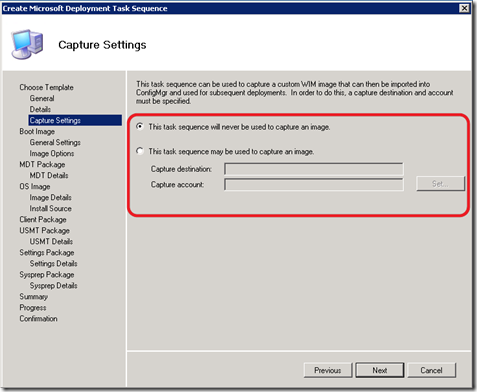Cancel the wizard

click(431, 370)
